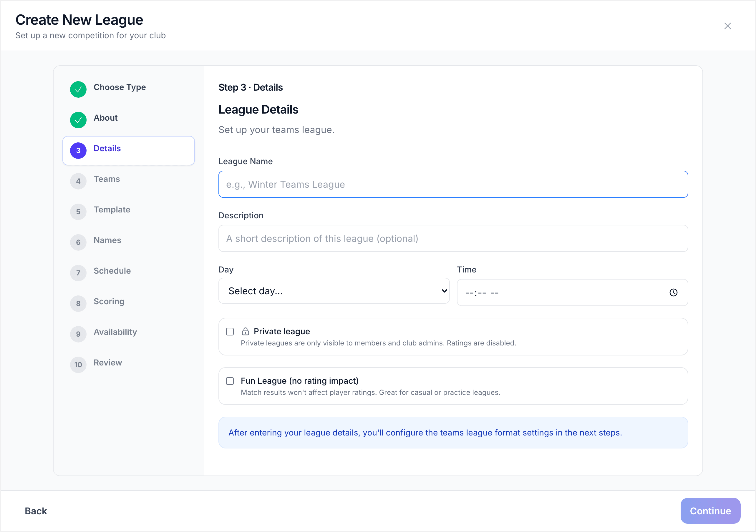Click the step 7 number circle
Viewport: 756px width, 532px height.
(78, 273)
